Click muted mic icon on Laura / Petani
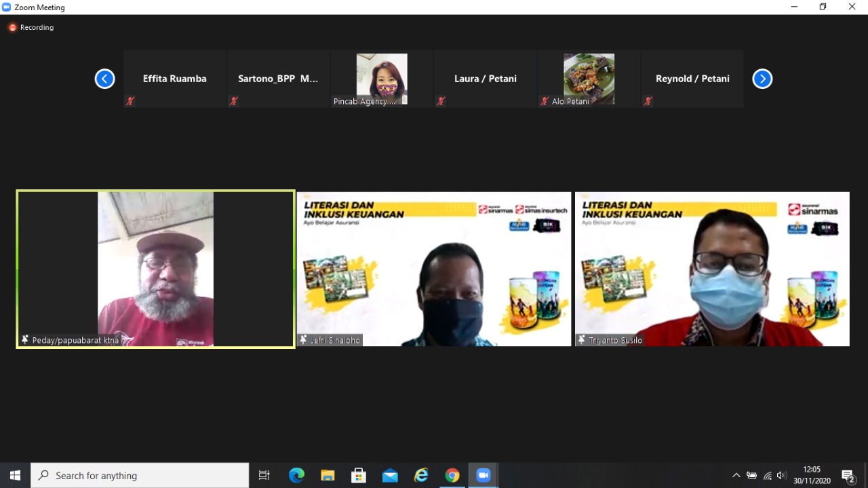The height and width of the screenshot is (488, 868). tap(441, 101)
